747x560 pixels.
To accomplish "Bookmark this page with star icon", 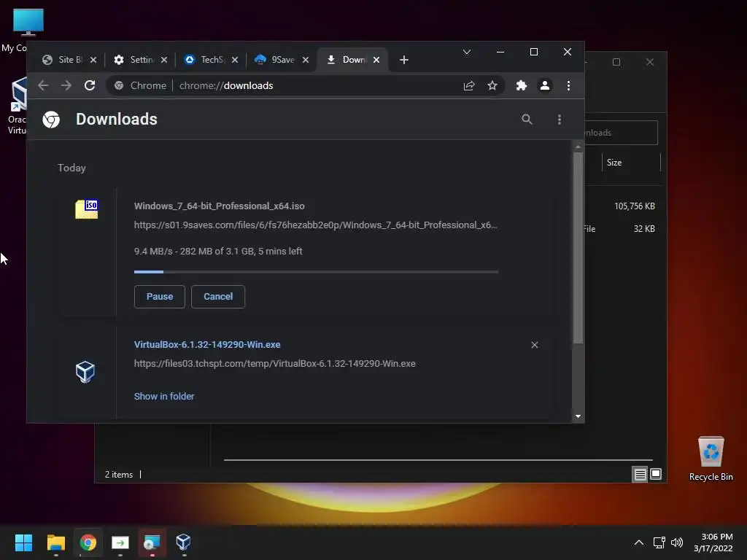I will coord(492,86).
